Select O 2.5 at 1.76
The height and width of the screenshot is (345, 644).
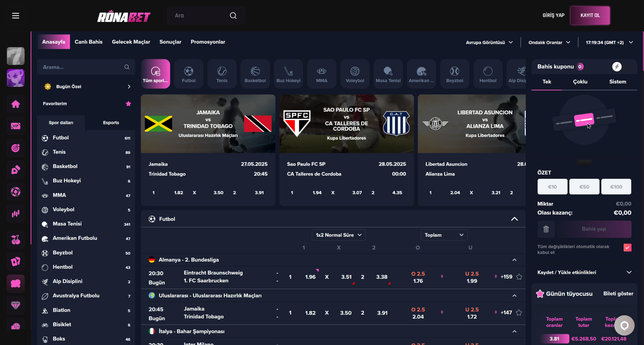[418, 277]
